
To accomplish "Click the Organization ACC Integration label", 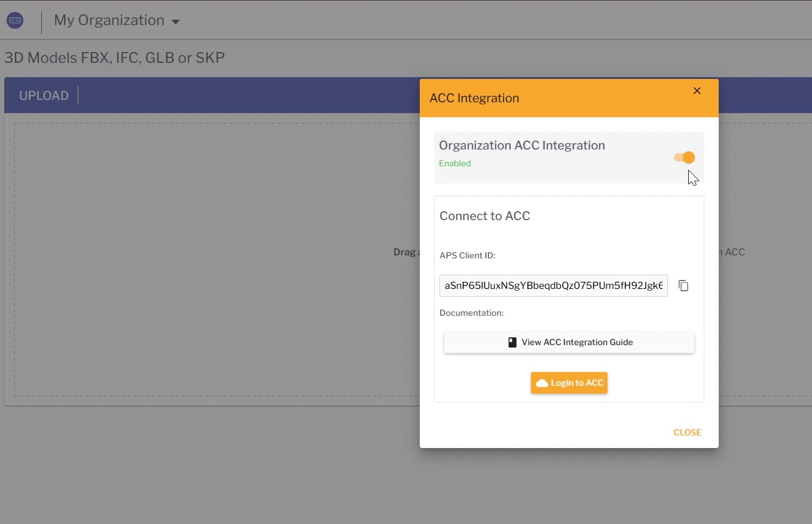I will [x=522, y=145].
